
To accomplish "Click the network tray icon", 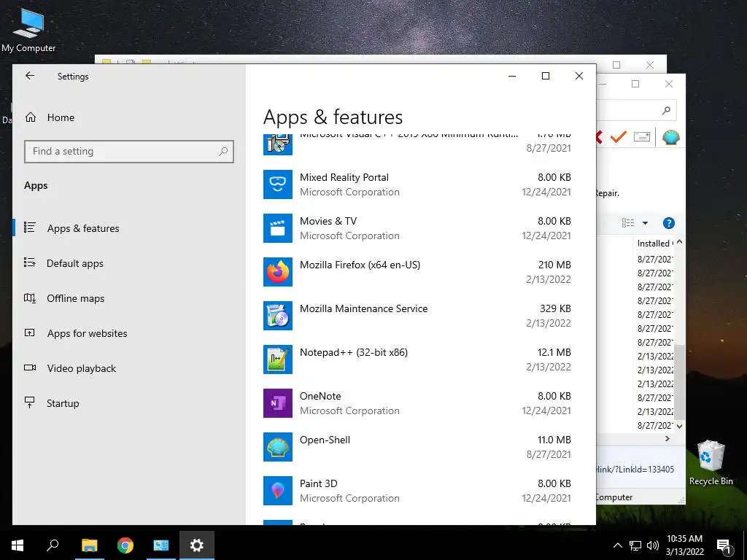I will point(635,545).
